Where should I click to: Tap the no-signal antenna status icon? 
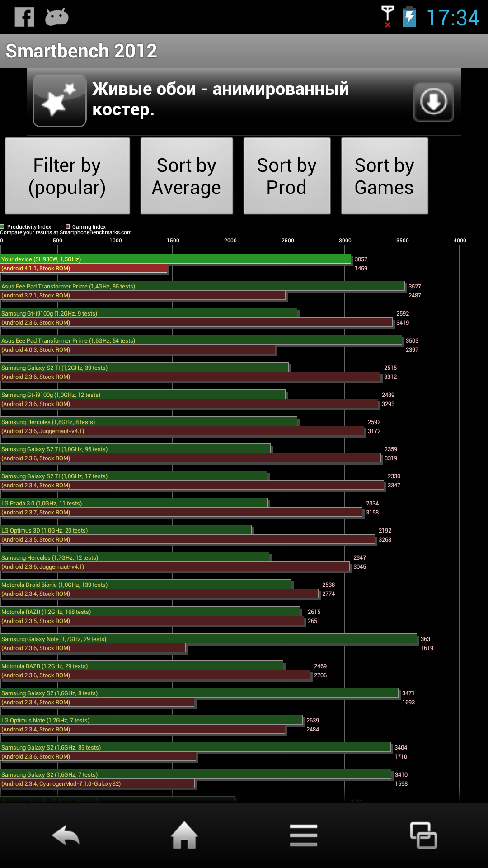387,17
